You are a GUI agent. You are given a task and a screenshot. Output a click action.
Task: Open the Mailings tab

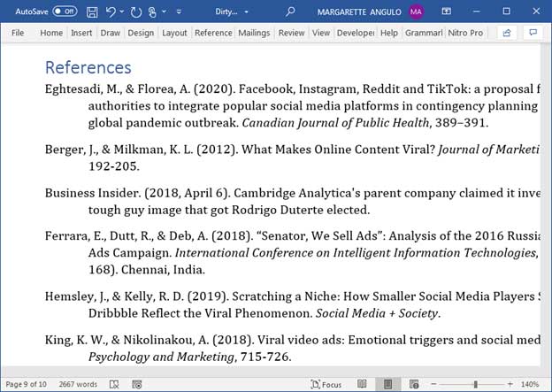tap(254, 33)
